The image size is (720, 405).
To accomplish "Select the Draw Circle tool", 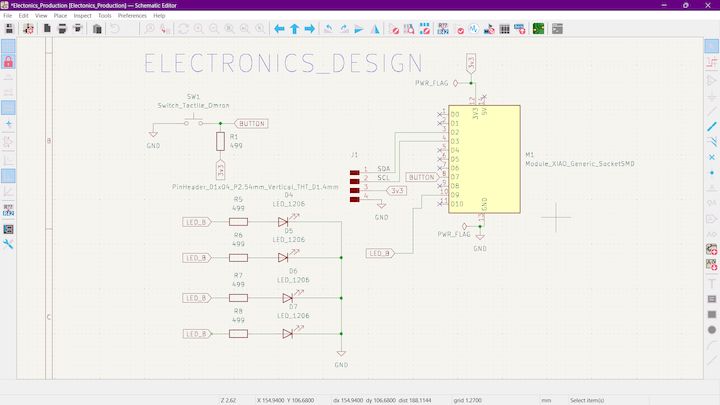I will coord(712,330).
